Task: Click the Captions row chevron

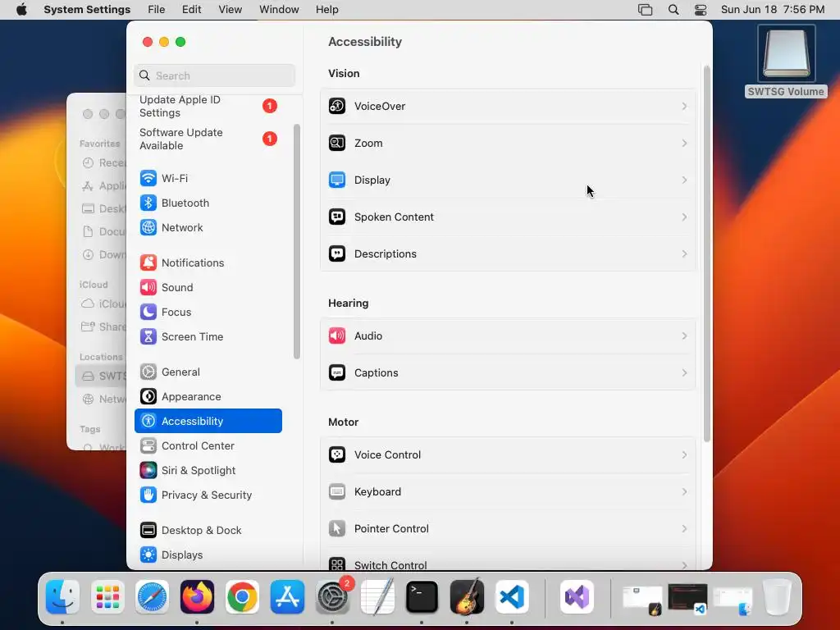Action: point(684,373)
